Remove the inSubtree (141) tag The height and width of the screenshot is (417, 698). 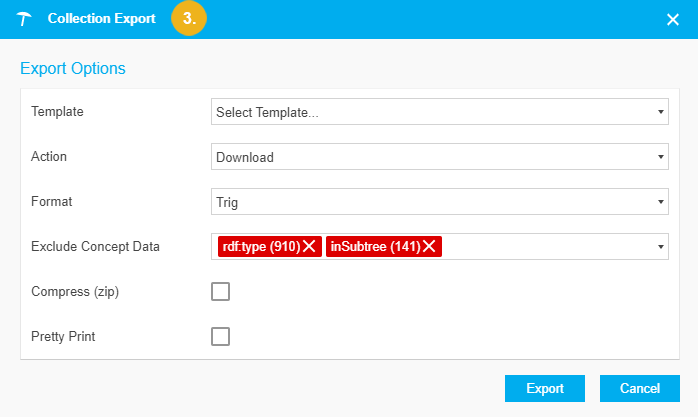[x=429, y=247]
